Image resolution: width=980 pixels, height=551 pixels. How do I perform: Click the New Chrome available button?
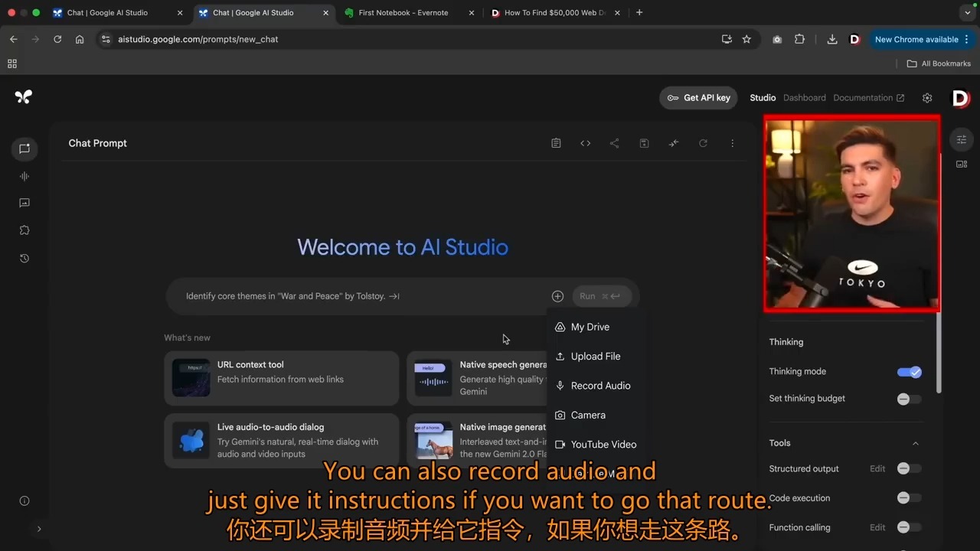click(922, 39)
